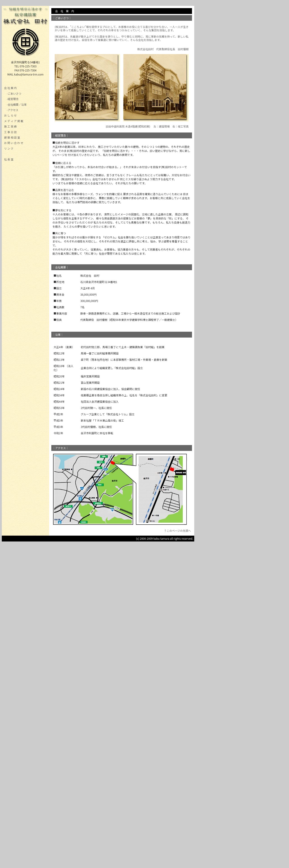Click the 会社案内 black title bar
The width and height of the screenshot is (289, 868).
(x=122, y=11)
